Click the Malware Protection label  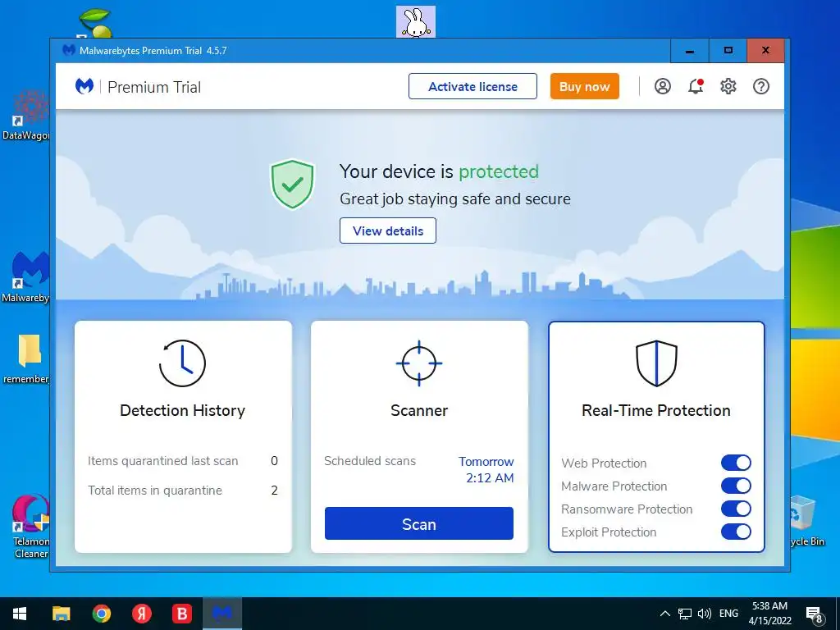click(x=614, y=486)
